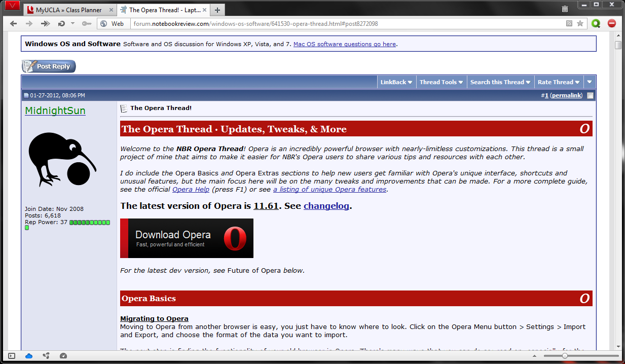Open the LinkBack dropdown
The image size is (625, 364).
click(396, 82)
